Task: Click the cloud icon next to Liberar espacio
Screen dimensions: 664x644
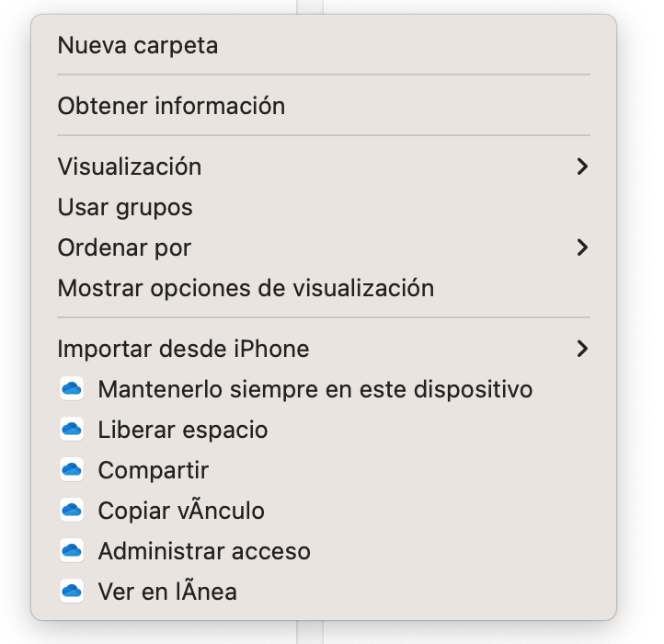Action: pos(72,430)
